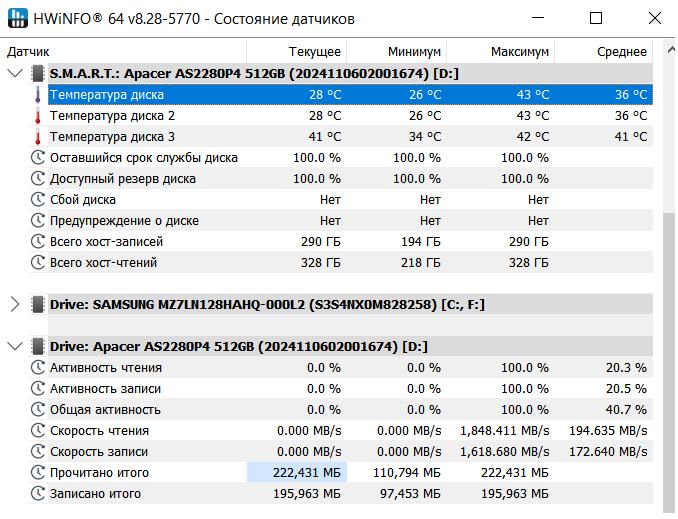Click clock icon next to Всего хост-чтений
Viewport: 678px width, 519px height.
(38, 263)
